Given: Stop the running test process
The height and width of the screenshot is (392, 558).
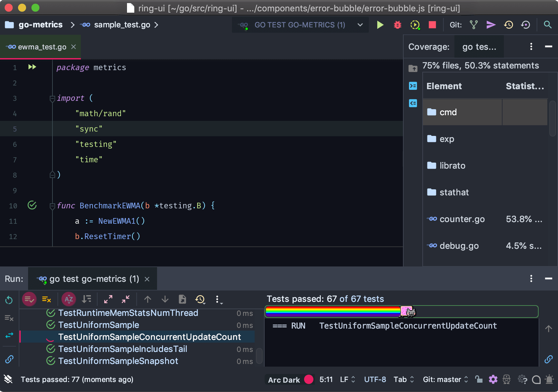Looking at the screenshot, I should pyautogui.click(x=432, y=25).
